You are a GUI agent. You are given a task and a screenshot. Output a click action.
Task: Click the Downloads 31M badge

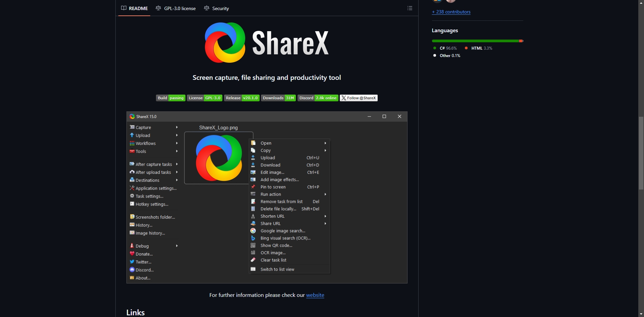[278, 98]
